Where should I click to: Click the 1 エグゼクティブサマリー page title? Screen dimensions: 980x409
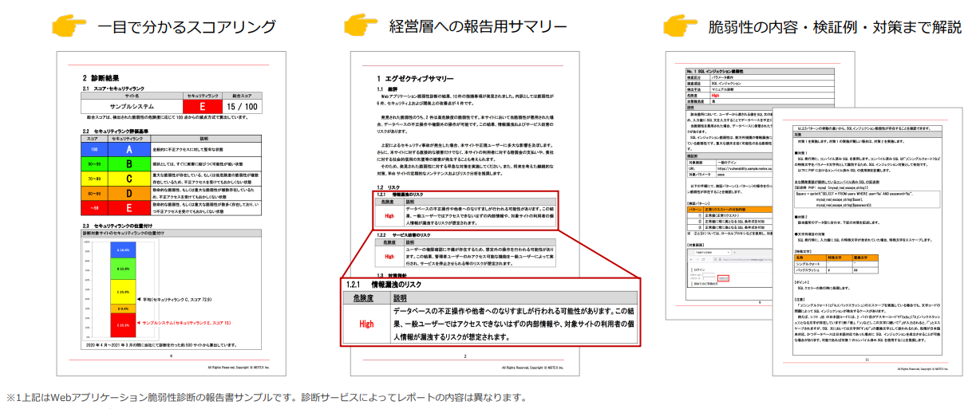pos(416,78)
